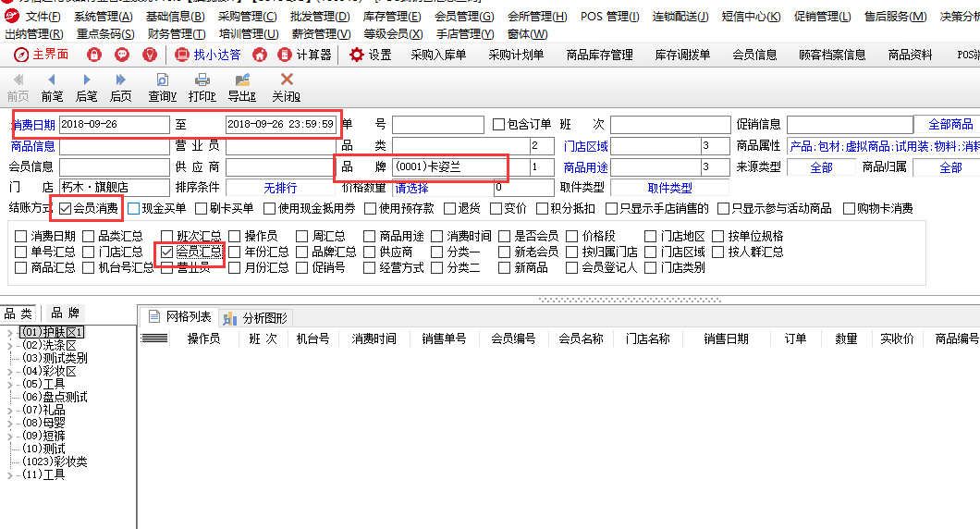This screenshot has width=980, height=529.
Task: Click the lightbulb icon in the toolbar
Action: tap(150, 55)
